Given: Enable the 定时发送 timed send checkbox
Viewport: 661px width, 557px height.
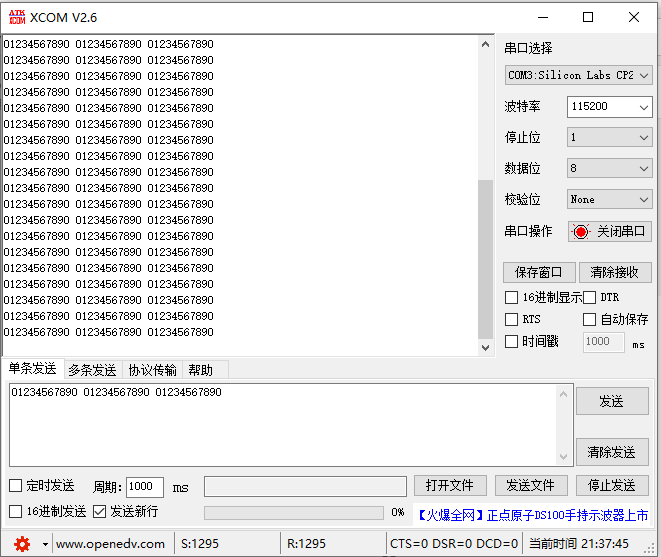Looking at the screenshot, I should (x=16, y=485).
